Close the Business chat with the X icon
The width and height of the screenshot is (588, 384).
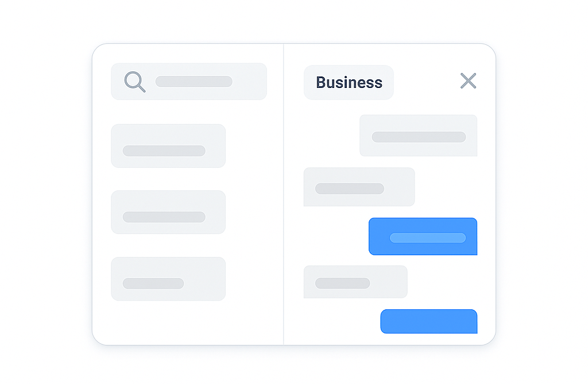pos(468,80)
